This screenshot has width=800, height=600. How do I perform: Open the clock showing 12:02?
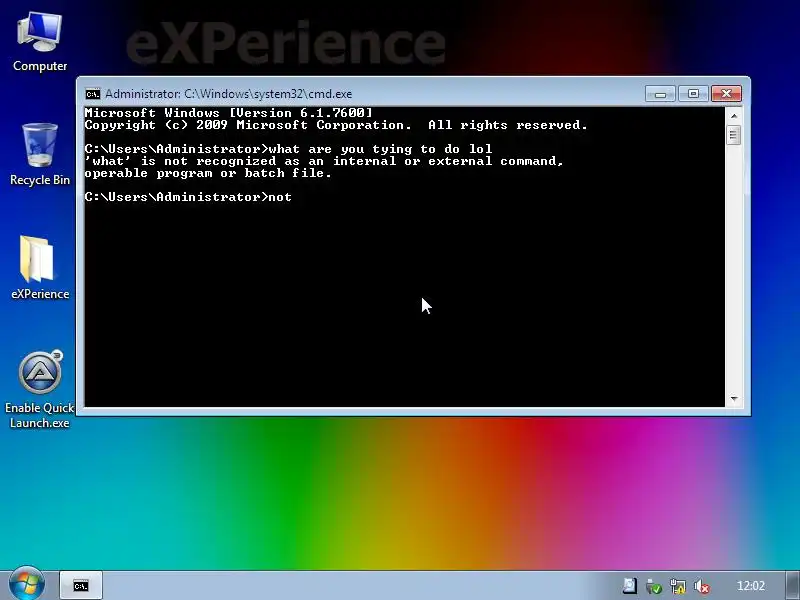tap(751, 586)
